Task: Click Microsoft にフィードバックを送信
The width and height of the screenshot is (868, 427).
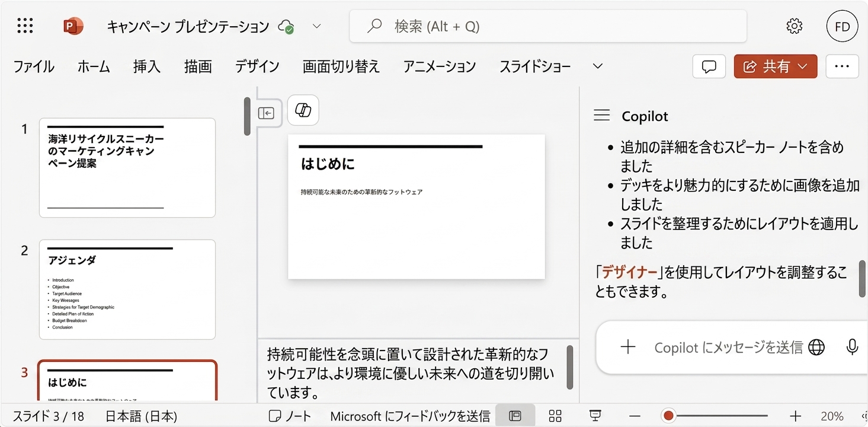Action: tap(410, 416)
